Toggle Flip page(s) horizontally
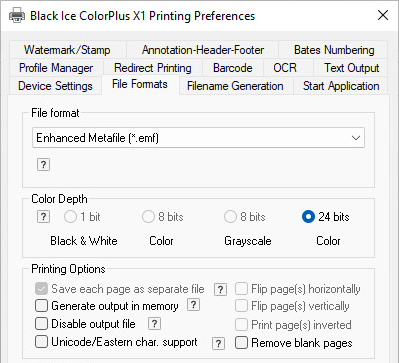 [x=241, y=289]
